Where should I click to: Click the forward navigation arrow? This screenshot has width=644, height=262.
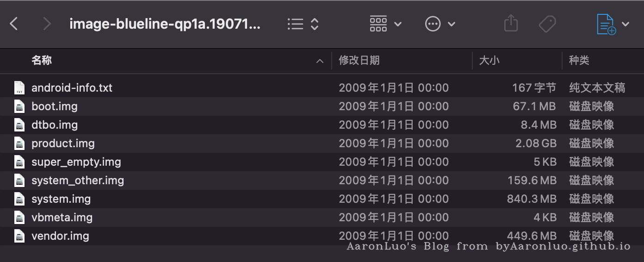(x=46, y=24)
